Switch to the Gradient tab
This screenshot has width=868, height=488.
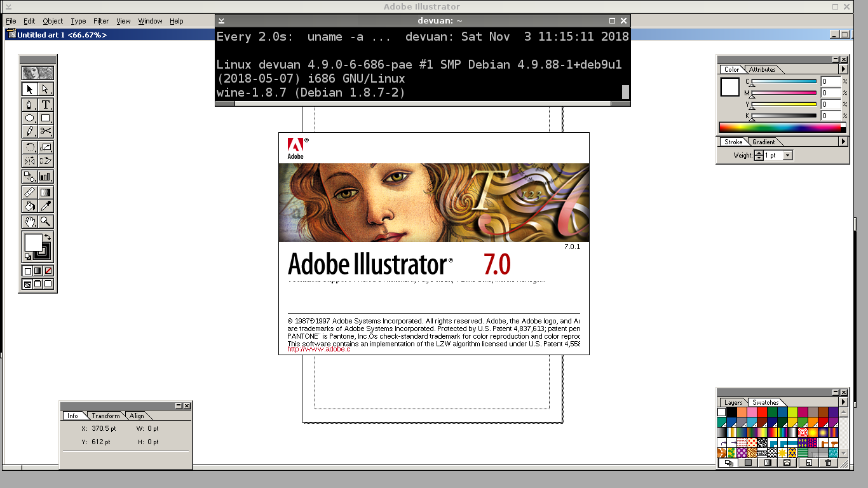[x=764, y=142]
